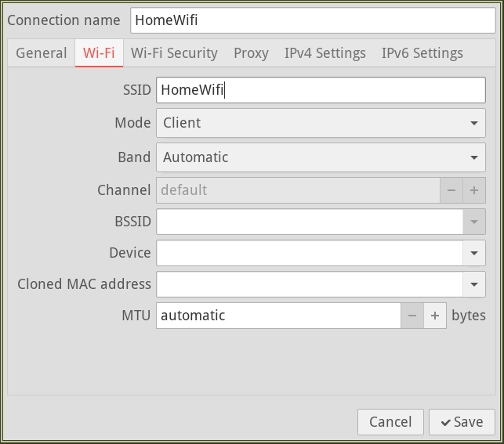The height and width of the screenshot is (444, 504).
Task: Open the Mode dropdown showing Client
Action: tap(321, 123)
